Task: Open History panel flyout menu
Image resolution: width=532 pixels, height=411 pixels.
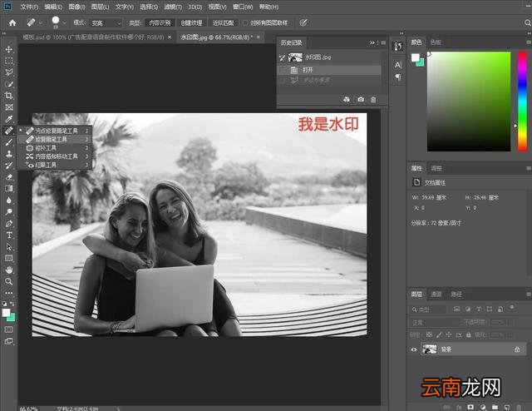Action: tap(383, 42)
